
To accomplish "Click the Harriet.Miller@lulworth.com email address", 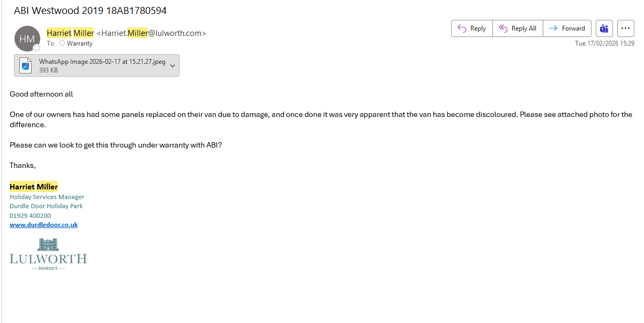I will pyautogui.click(x=151, y=33).
